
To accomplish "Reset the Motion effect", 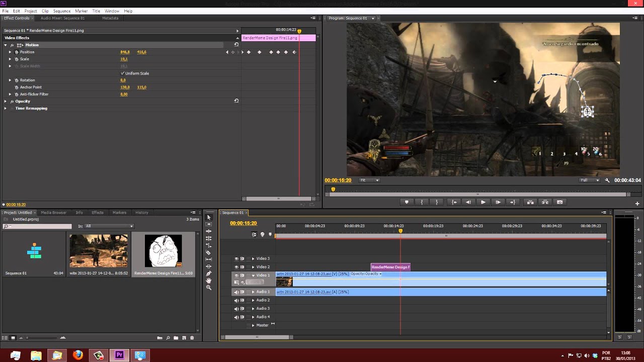I will [236, 45].
